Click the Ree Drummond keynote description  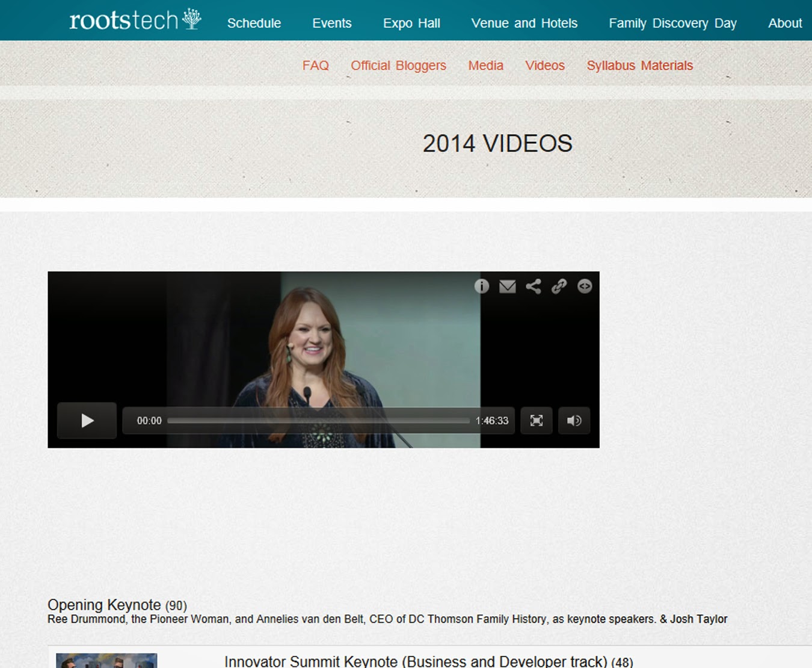click(x=387, y=619)
